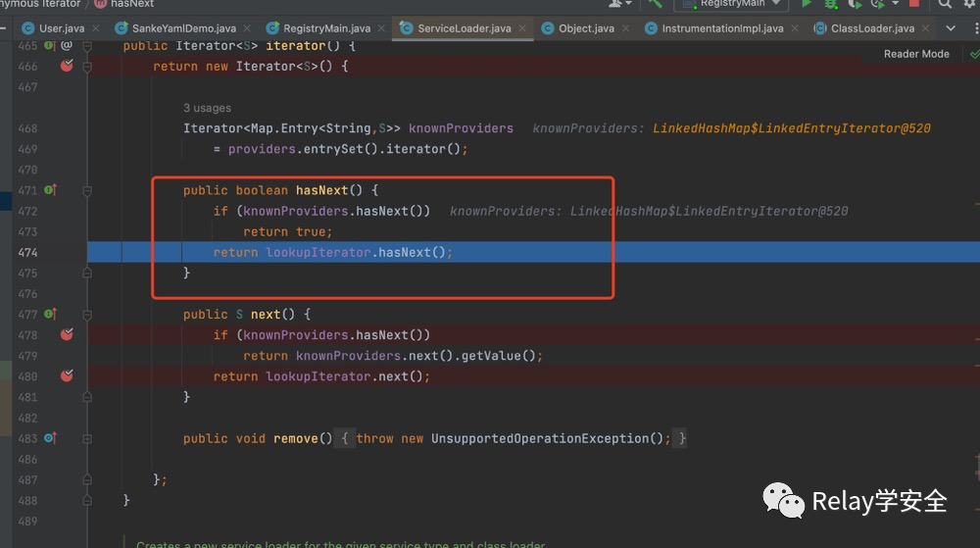Remove the breakpoint on line 480
The height and width of the screenshot is (548, 980).
click(x=67, y=376)
